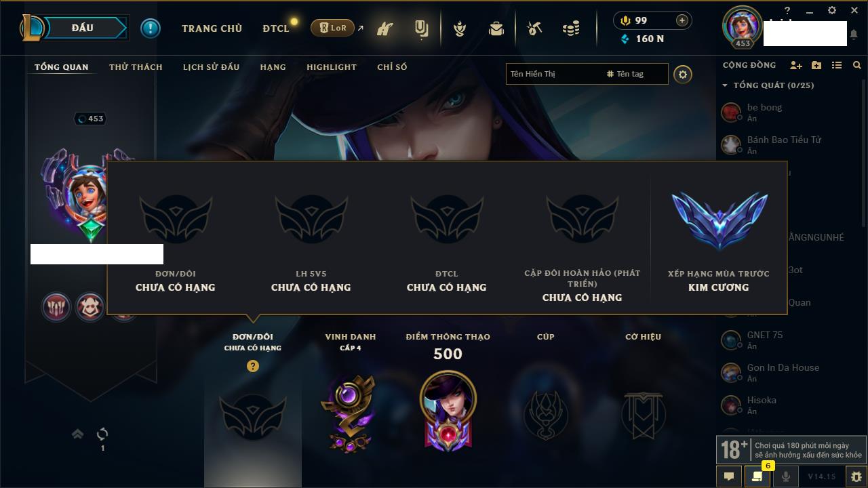Expand the upward chevron under banner
Screen dimensions: 868x488
pyautogui.click(x=77, y=434)
